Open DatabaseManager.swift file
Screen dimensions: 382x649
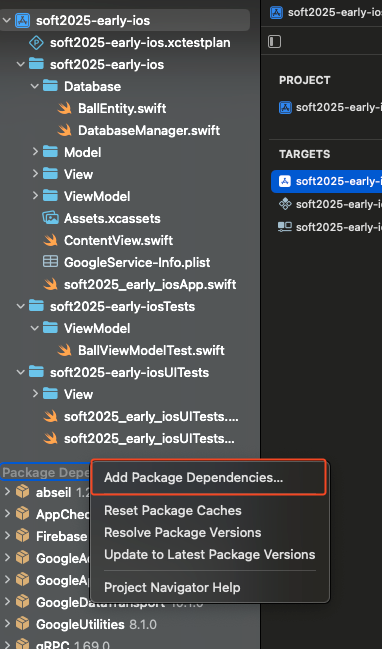point(149,130)
